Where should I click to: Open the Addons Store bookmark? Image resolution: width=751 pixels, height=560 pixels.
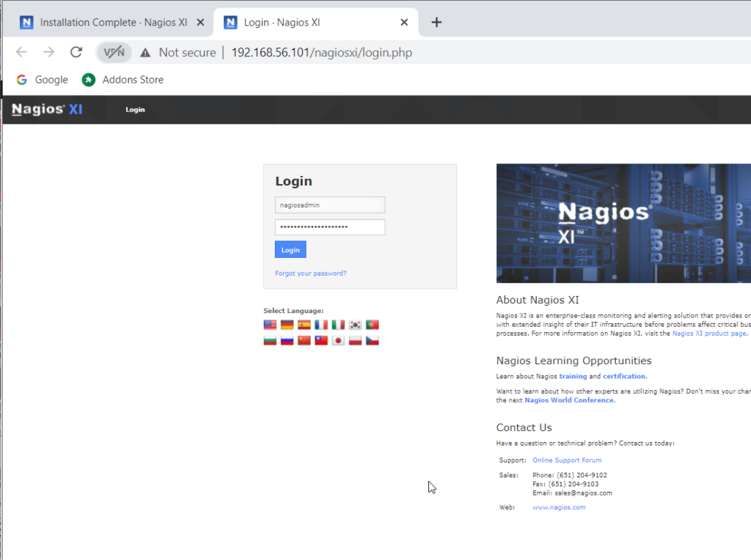coord(122,79)
